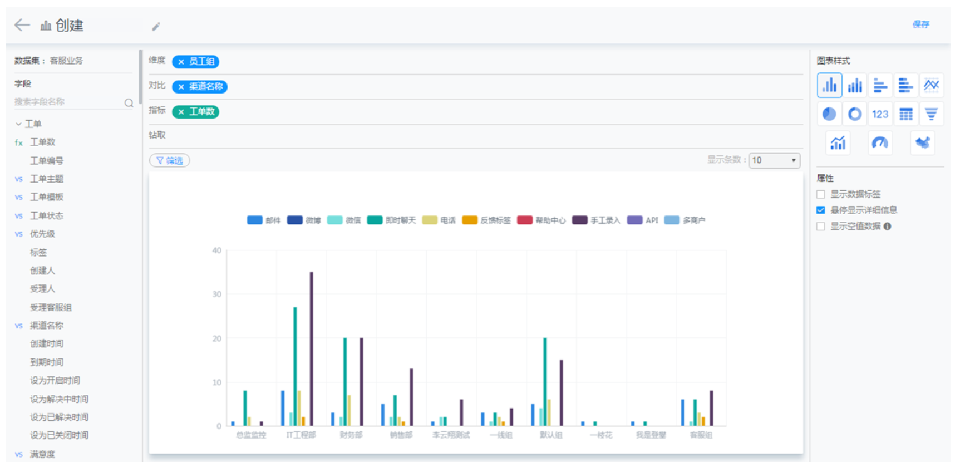
Task: Select the 工单状态 field
Action: [47, 216]
